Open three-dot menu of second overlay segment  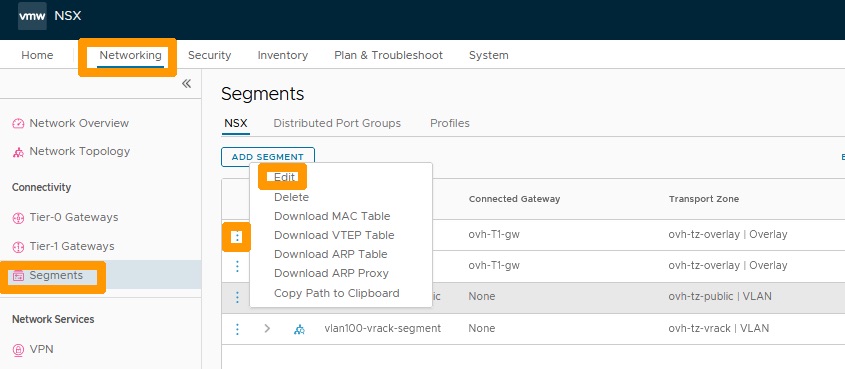coord(237,266)
